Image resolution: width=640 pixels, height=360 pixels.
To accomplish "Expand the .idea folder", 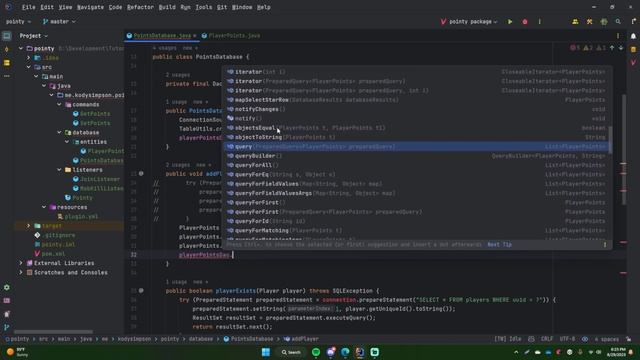I will [29, 58].
